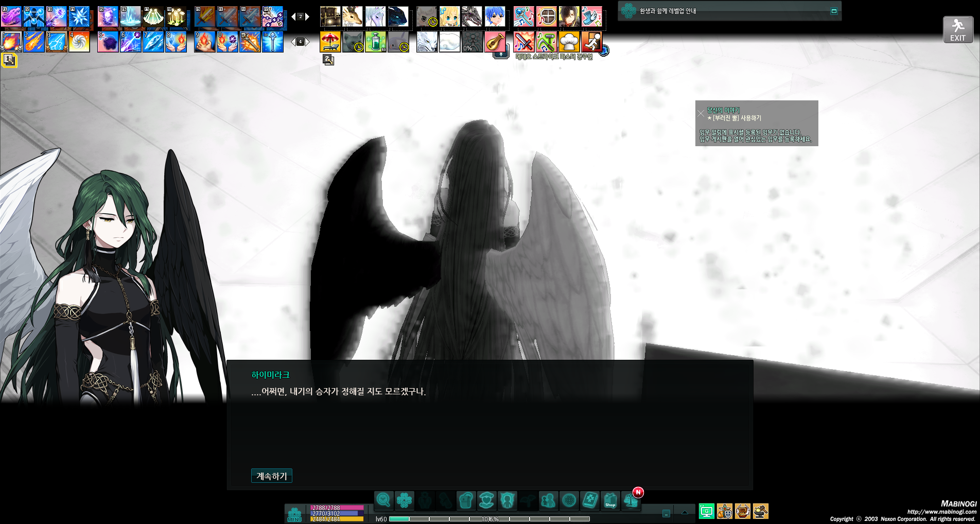This screenshot has width=980, height=524.
Task: Click the lv60 experience progress bar
Action: 489,519
